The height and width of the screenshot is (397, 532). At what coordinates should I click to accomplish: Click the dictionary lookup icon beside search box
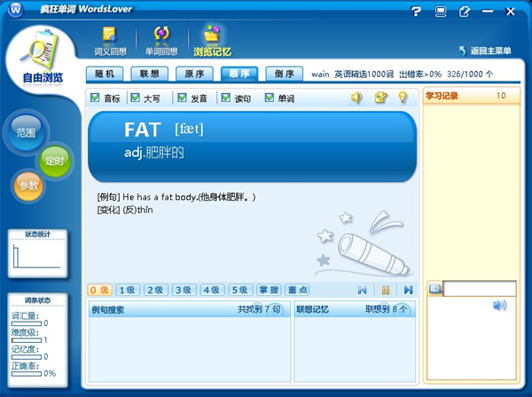[434, 288]
